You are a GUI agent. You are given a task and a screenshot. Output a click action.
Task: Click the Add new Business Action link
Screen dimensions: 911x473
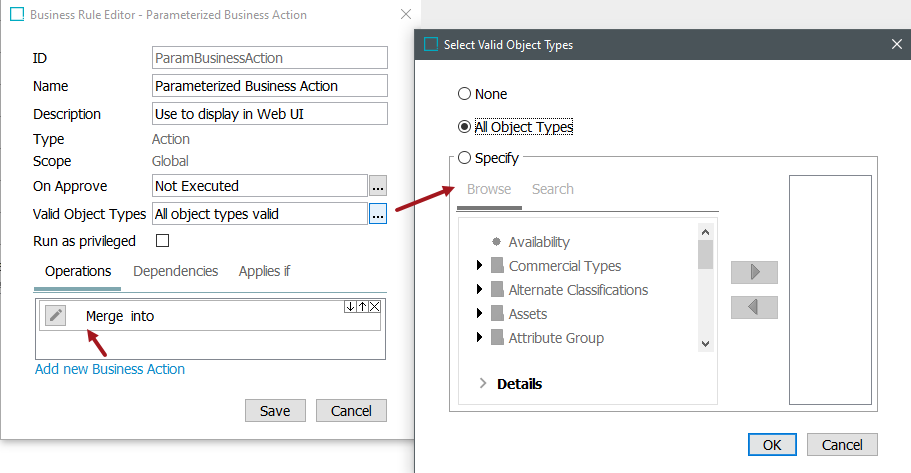point(110,369)
